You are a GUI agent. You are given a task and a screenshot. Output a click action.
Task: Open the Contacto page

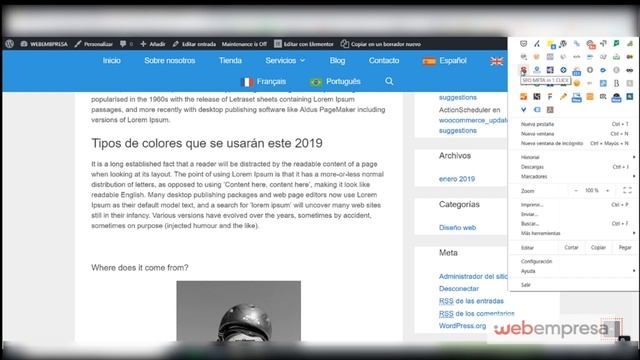(384, 60)
